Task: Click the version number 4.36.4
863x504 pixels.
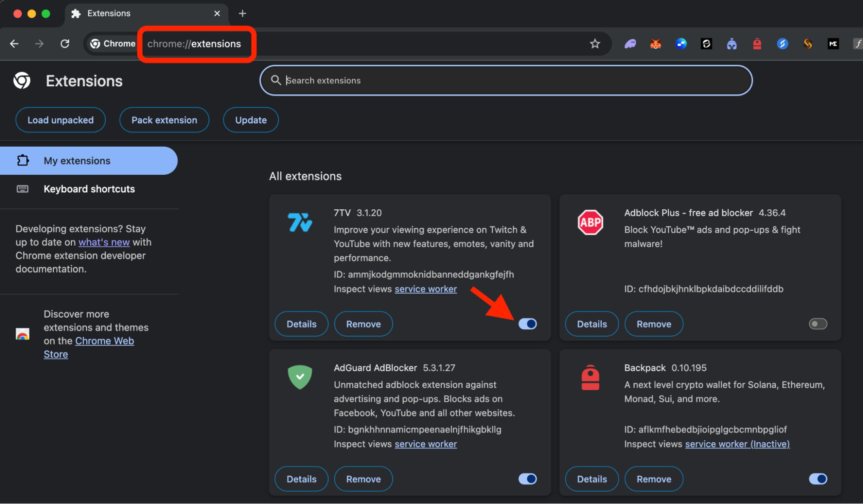Action: 772,213
